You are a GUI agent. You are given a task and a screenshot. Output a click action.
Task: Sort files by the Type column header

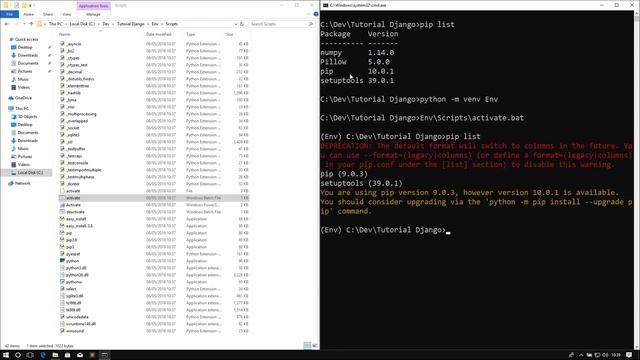click(x=190, y=34)
